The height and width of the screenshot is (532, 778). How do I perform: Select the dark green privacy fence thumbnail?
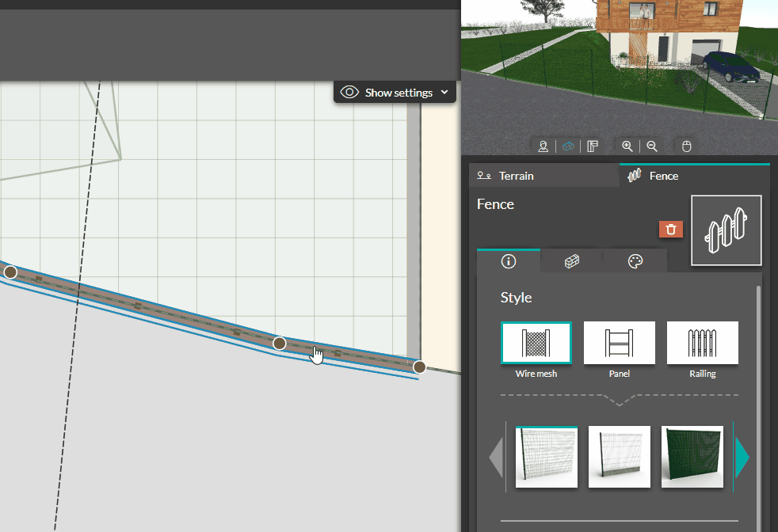(x=692, y=457)
